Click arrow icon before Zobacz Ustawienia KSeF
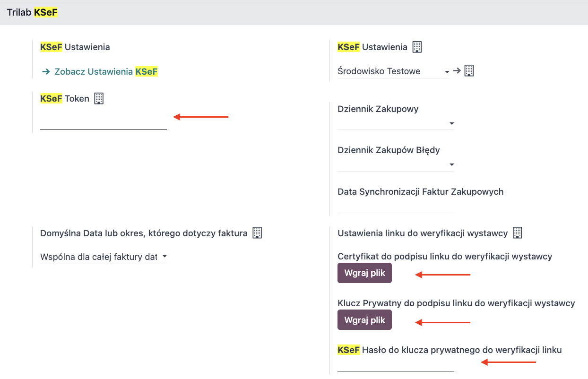The height and width of the screenshot is (379, 588). click(x=46, y=72)
